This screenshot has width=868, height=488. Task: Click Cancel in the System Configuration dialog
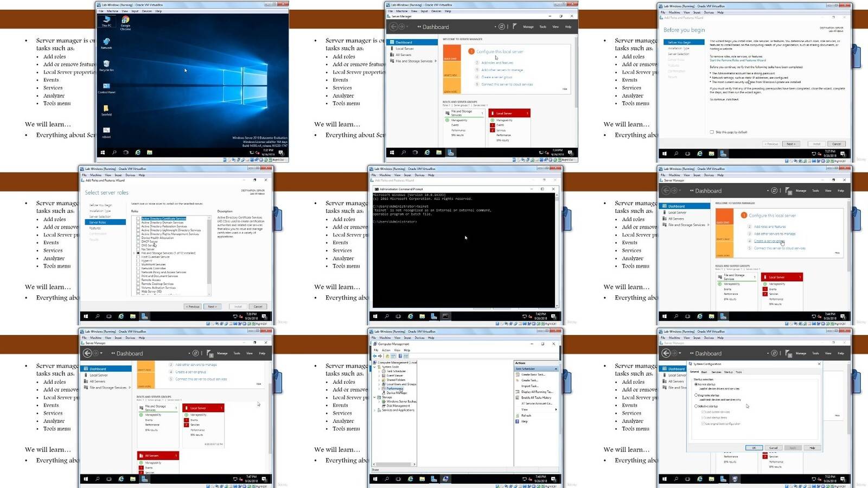(773, 448)
